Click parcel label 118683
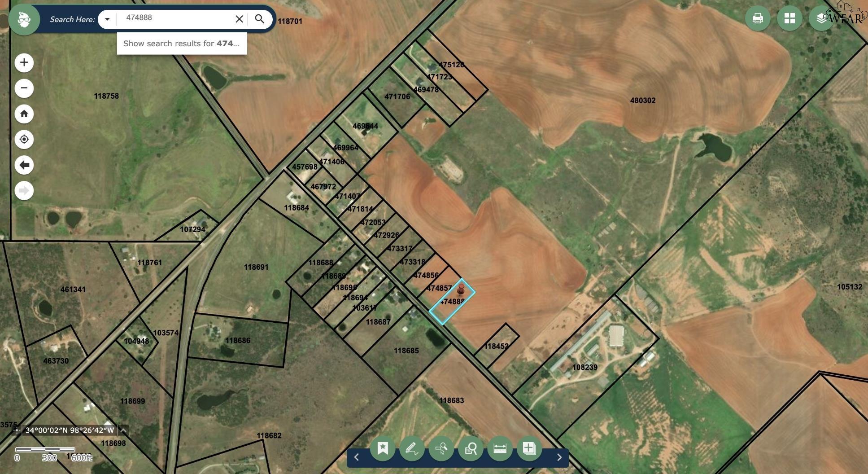 coord(451,400)
